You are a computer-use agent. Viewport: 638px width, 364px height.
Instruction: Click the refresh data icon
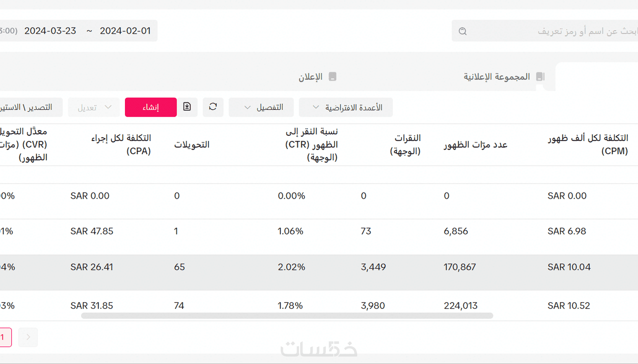[x=213, y=107]
